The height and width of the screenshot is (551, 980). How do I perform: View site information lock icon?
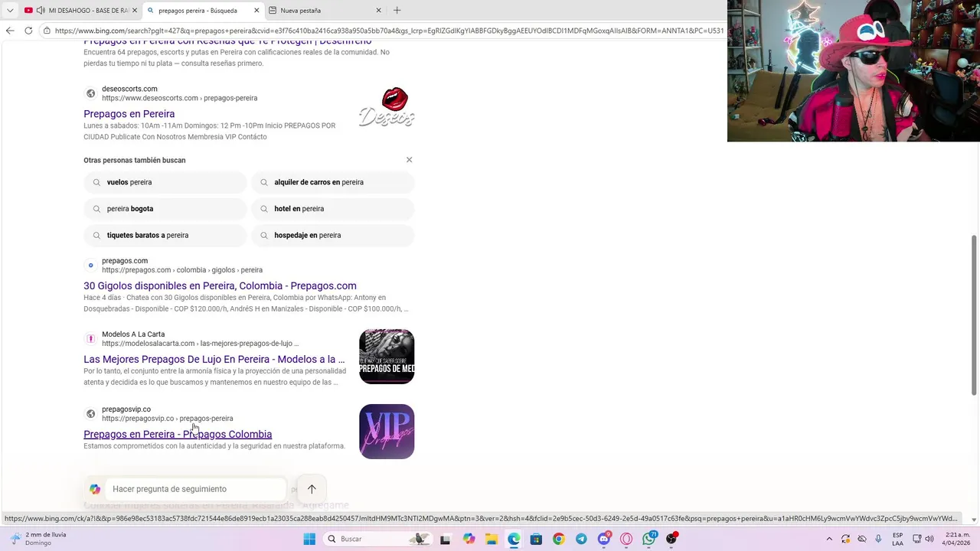point(47,31)
